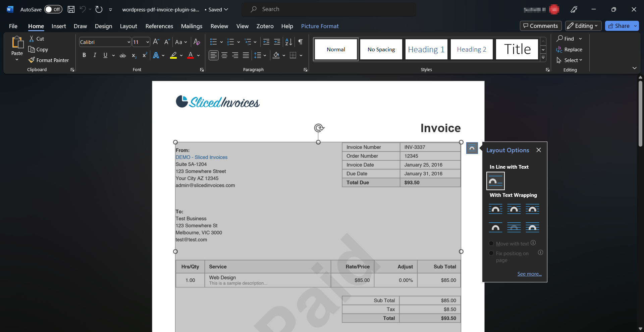This screenshot has width=644, height=332.
Task: Show paragraph marks
Action: pos(300,42)
